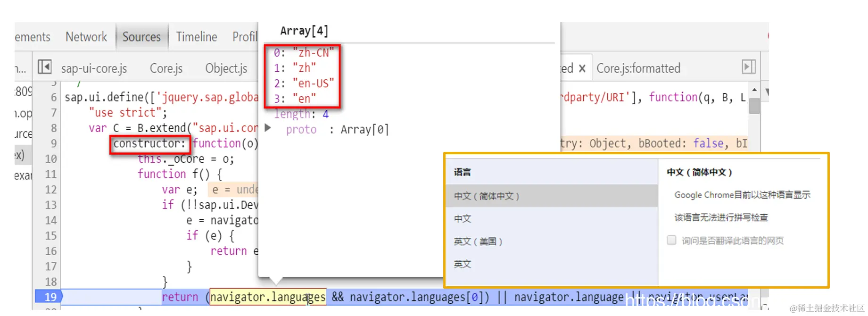The image size is (868, 316).
Task: Click navigator.languages[0] on line 19
Action: point(417,297)
